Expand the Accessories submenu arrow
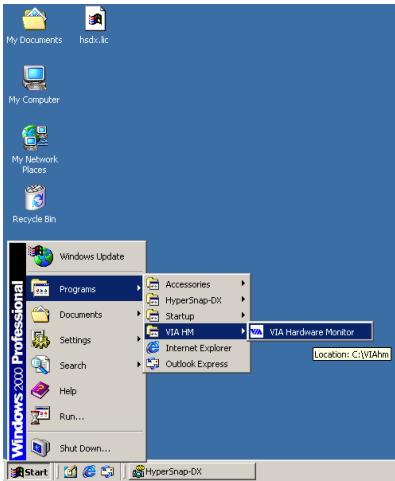This screenshot has width=395, height=481. click(x=243, y=283)
